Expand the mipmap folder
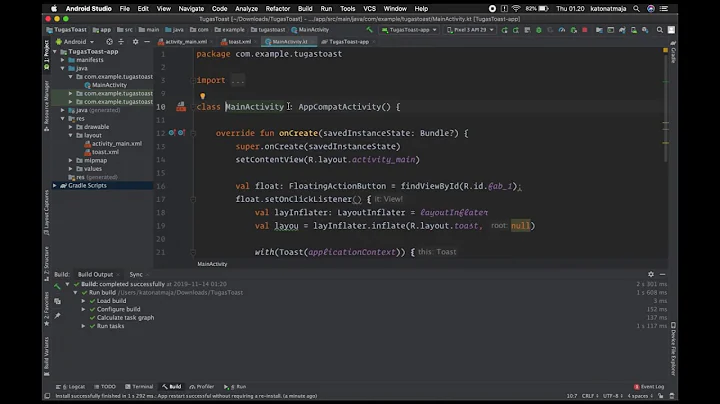This screenshot has width=720, height=404. tap(71, 160)
